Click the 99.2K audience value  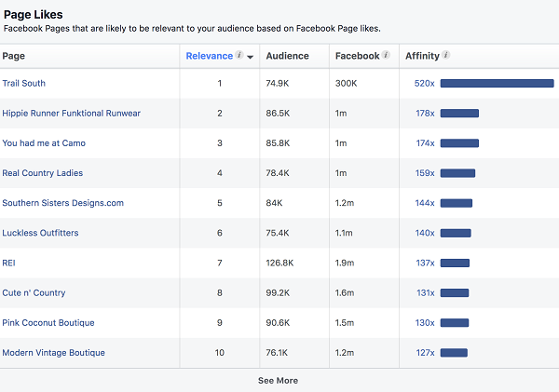(278, 293)
